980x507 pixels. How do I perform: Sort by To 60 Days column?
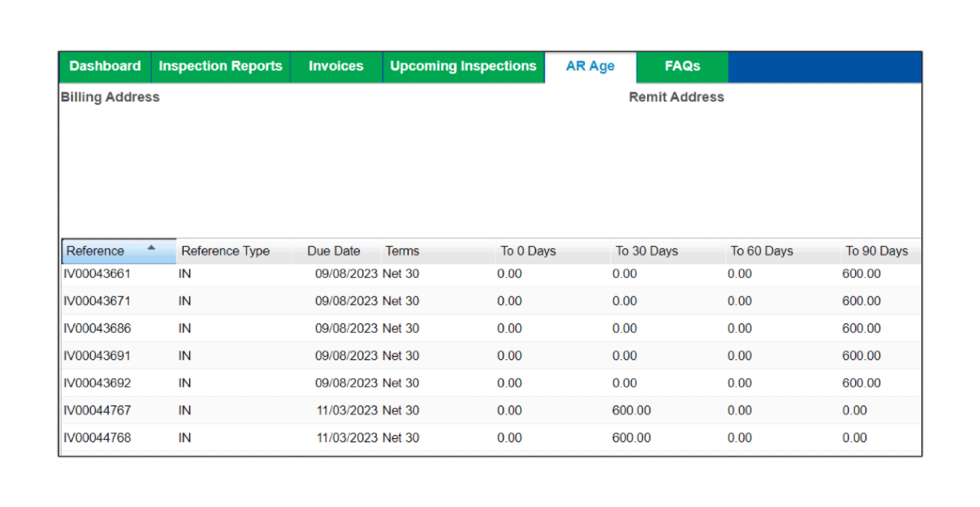pyautogui.click(x=762, y=251)
